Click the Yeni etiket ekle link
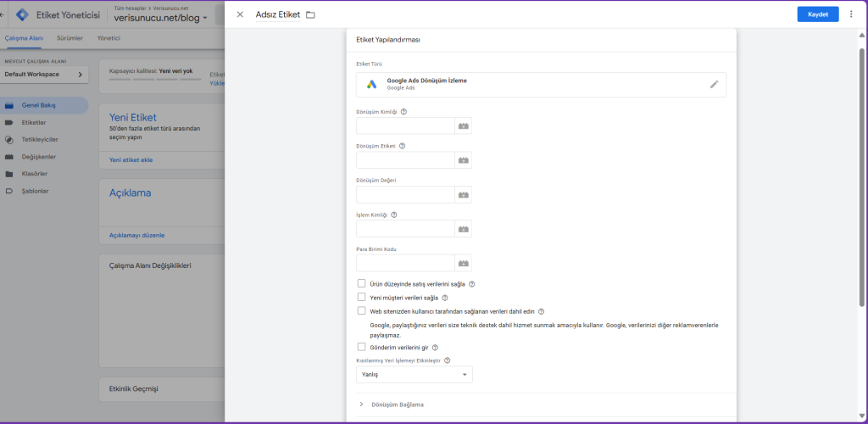868x424 pixels. point(131,160)
